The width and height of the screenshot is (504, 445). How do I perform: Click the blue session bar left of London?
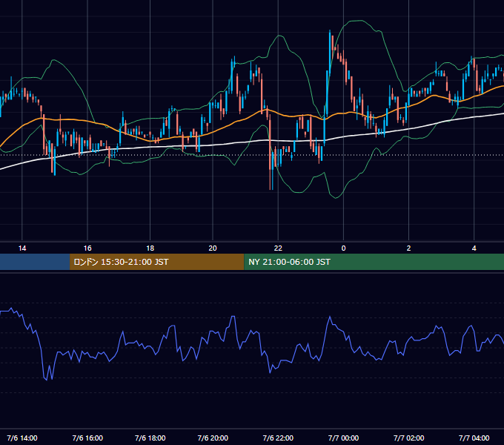(35, 262)
